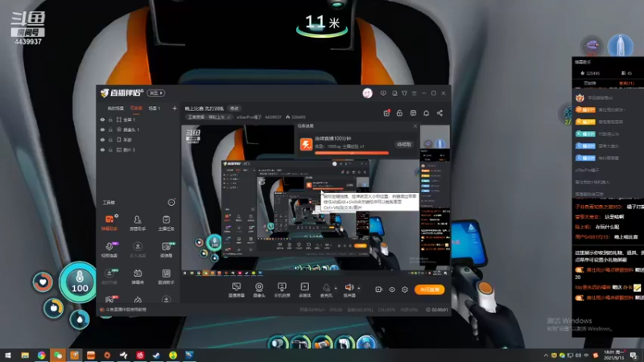Open the third tool in the toolbox second row
Image resolution: width=644 pixels, height=362 pixels.
pyautogui.click(x=166, y=249)
